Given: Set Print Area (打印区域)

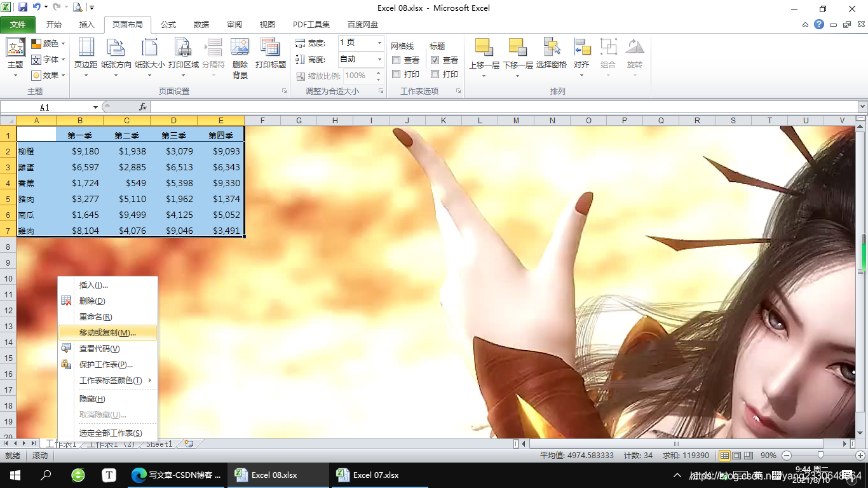Looking at the screenshot, I should coord(184,57).
